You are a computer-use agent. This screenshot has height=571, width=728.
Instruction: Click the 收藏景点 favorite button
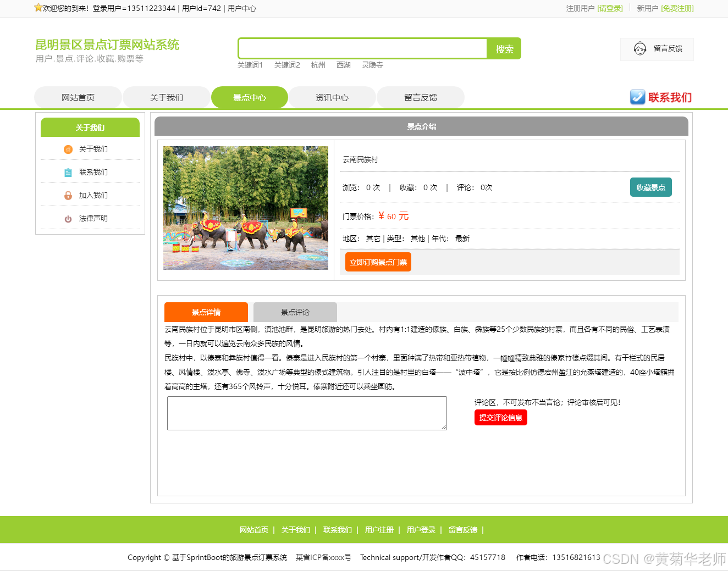tap(650, 187)
